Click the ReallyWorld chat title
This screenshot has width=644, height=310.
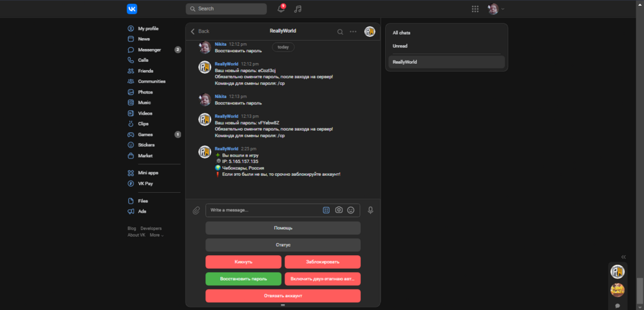(283, 31)
